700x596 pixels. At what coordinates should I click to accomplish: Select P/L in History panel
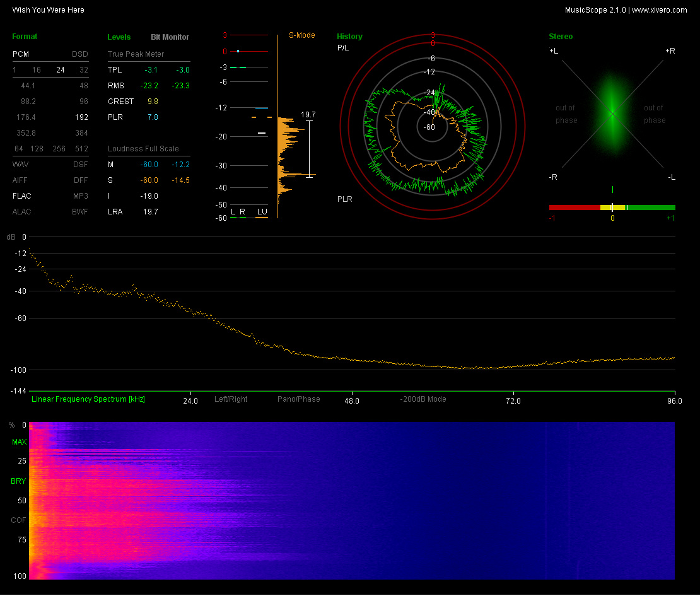click(x=343, y=48)
